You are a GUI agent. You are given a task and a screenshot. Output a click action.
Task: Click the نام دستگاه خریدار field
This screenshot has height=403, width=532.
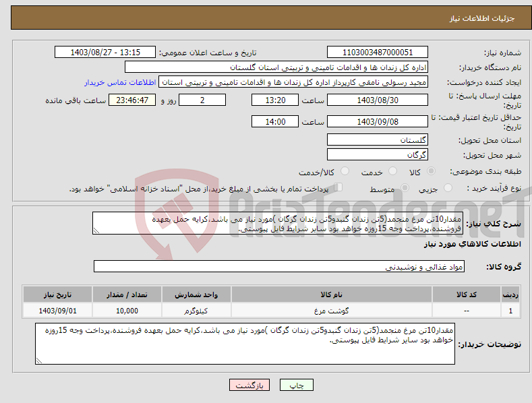(x=276, y=67)
